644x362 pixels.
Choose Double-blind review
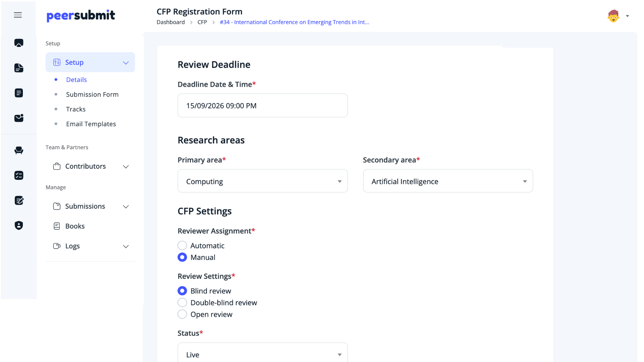(x=182, y=302)
